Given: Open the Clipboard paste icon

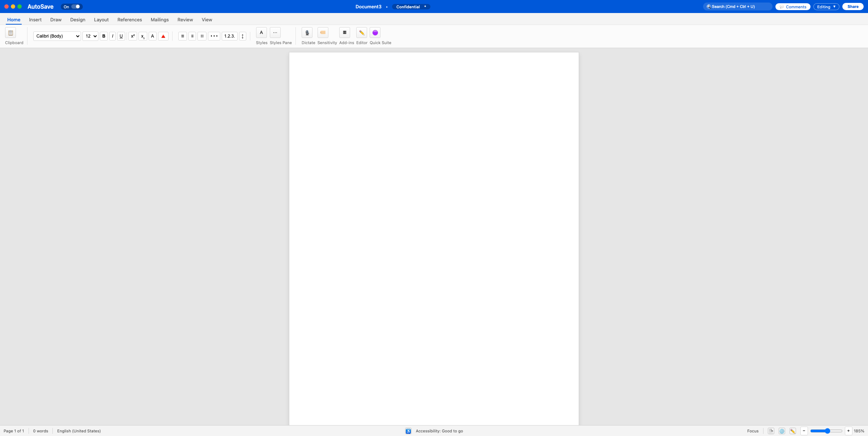Looking at the screenshot, I should click(x=10, y=33).
